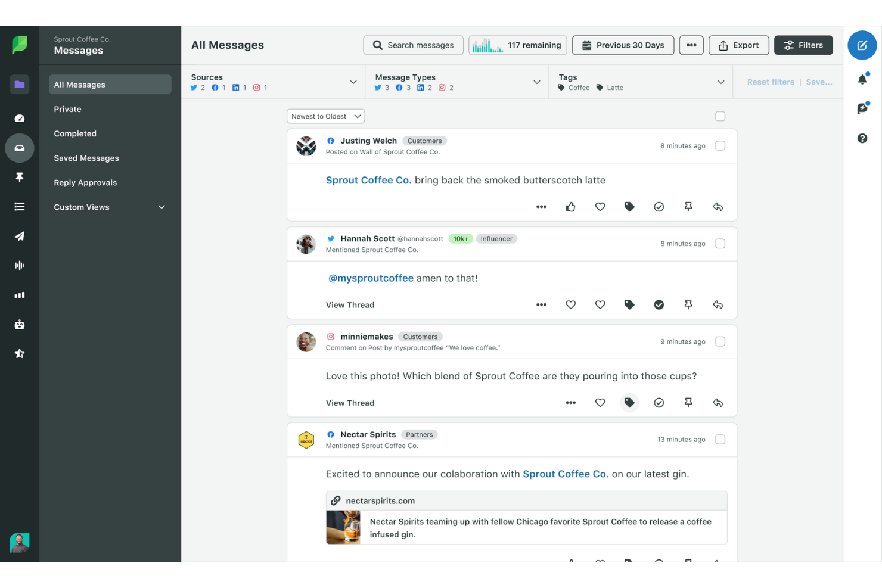Image resolution: width=882 pixels, height=588 pixels.
Task: Open more options on Hannah Scott message
Action: coord(541,304)
